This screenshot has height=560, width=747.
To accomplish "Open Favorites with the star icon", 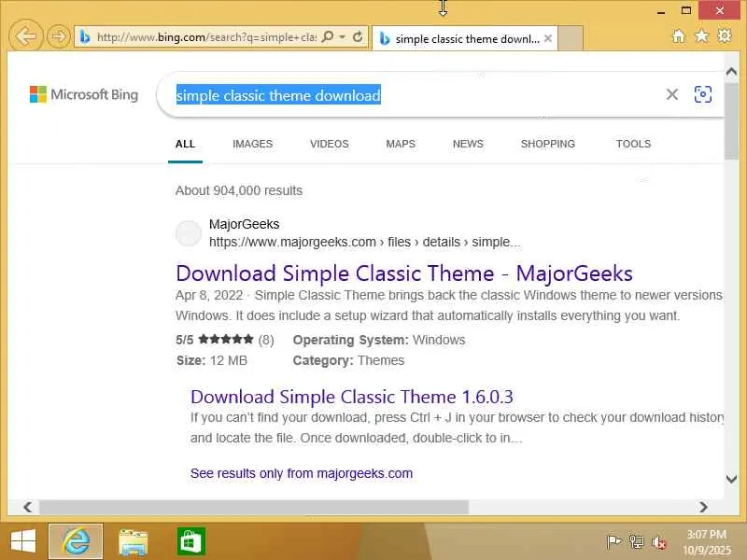I will (701, 35).
